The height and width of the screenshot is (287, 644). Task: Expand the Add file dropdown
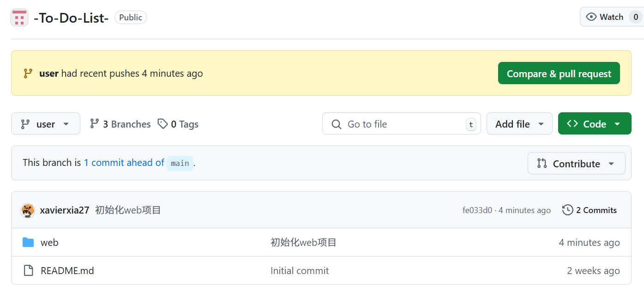[519, 124]
